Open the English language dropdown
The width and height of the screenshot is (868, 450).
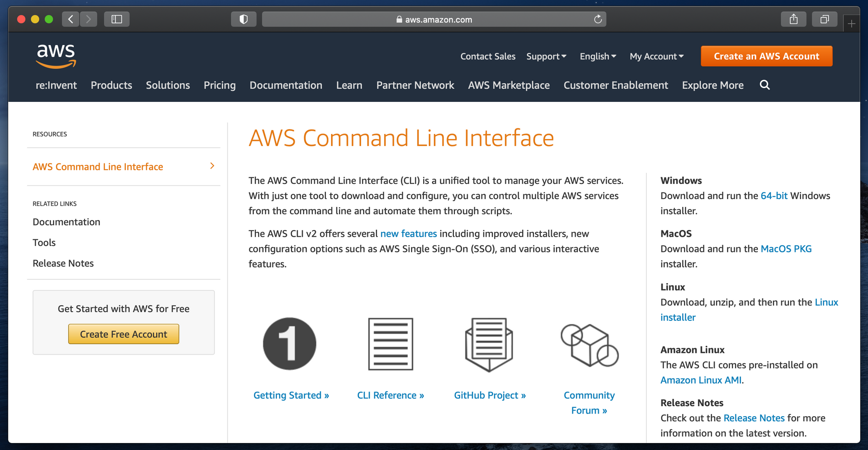click(x=598, y=56)
